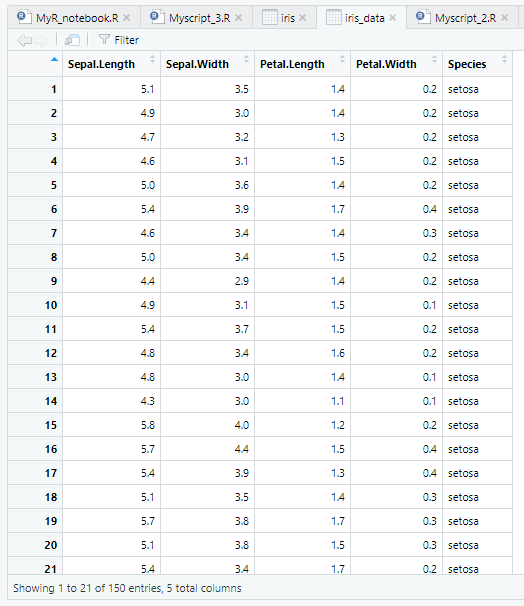Close the Myscript_3.R tab
This screenshot has height=606, width=524.
coord(239,18)
